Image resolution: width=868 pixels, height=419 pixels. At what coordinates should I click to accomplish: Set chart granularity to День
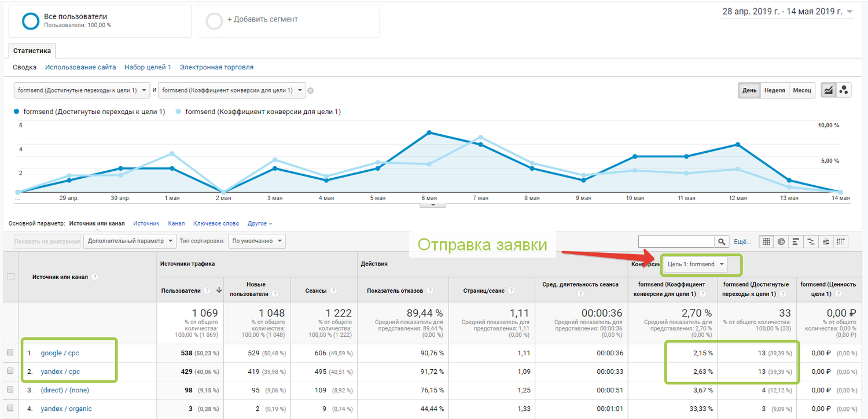click(x=749, y=90)
